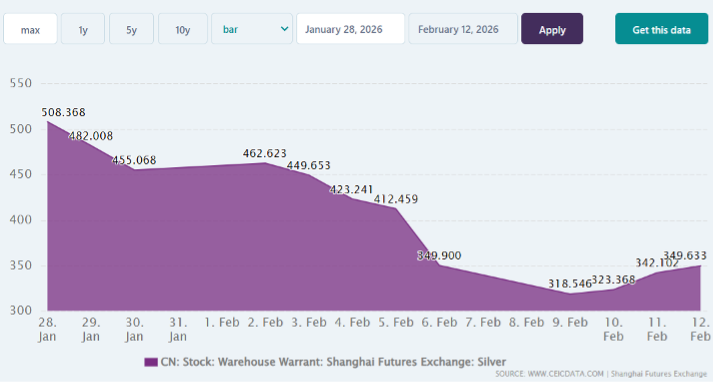
Task: Open Get this data link
Action: coord(662,29)
